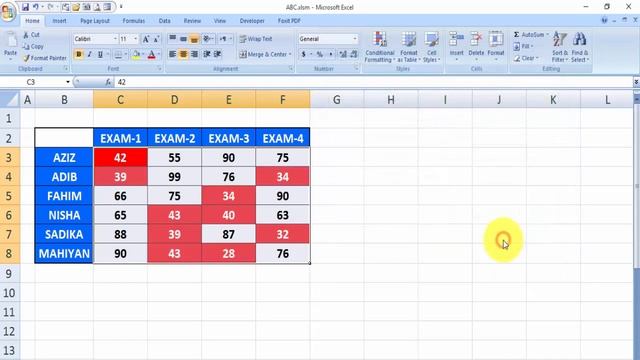Open the General number format dropdown
The height and width of the screenshot is (360, 640).
point(354,39)
